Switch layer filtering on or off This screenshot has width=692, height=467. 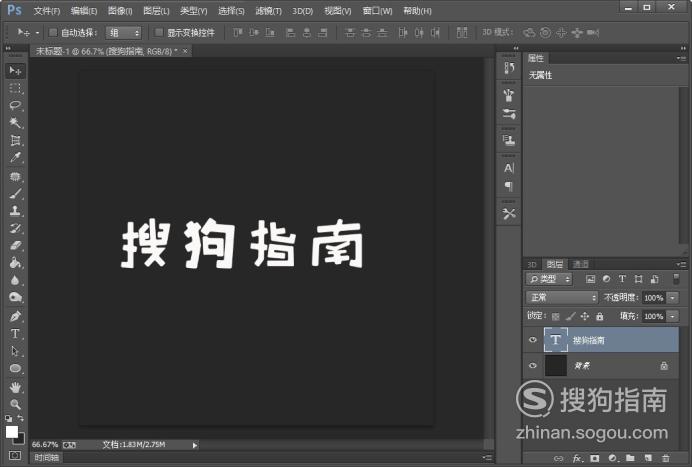(676, 279)
